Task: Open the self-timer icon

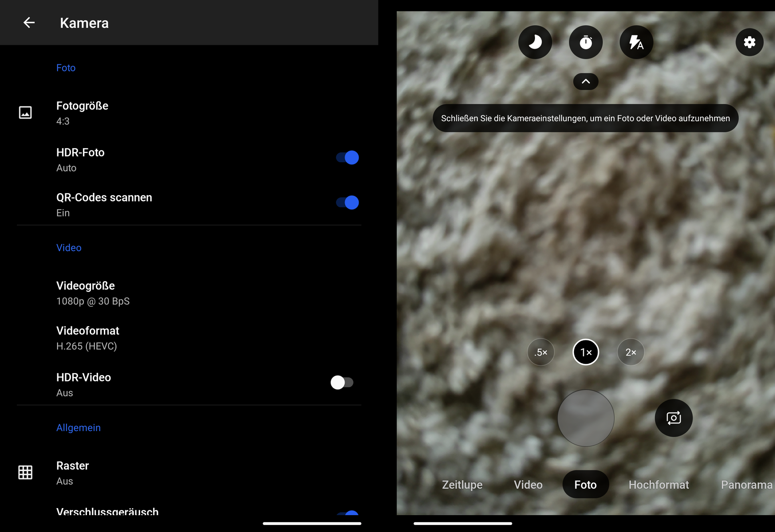Action: point(586,42)
